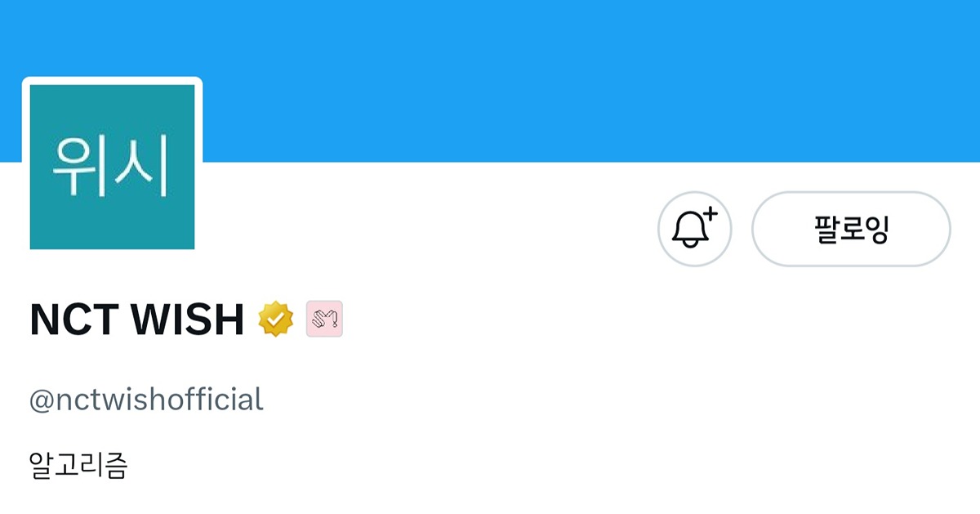Open the blue header banner image
The width and height of the screenshot is (980, 514).
point(490,80)
